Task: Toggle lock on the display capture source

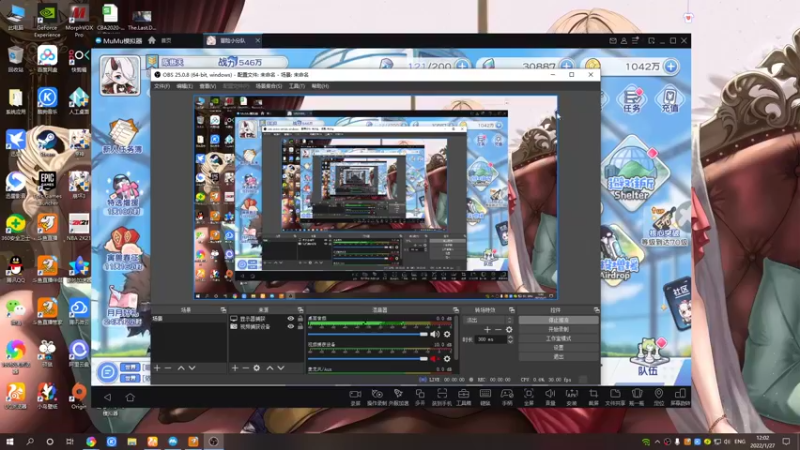Action: [300, 319]
